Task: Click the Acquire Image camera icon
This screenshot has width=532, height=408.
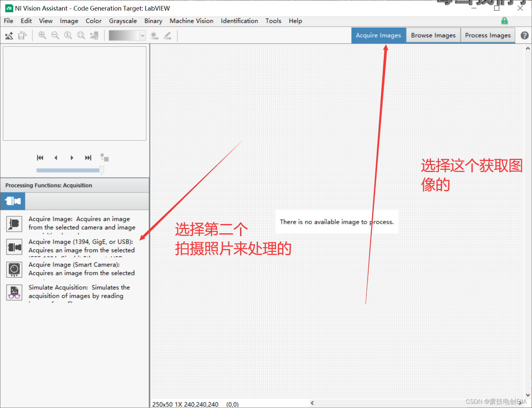Action: (x=14, y=224)
